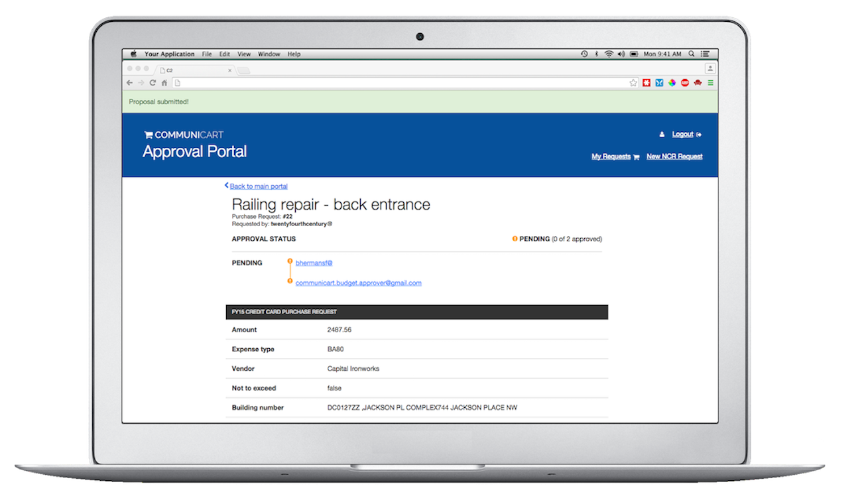Click the browser back arrow
The height and width of the screenshot is (504, 862).
pyautogui.click(x=129, y=82)
